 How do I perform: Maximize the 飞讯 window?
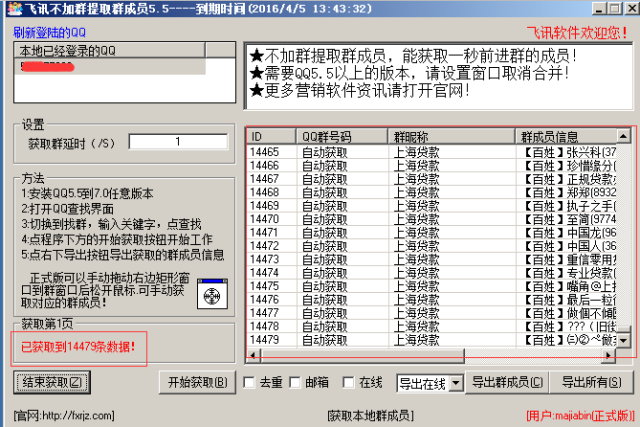point(614,8)
